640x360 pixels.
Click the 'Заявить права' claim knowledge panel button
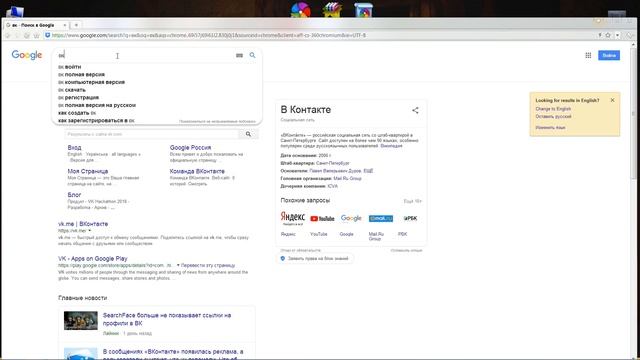coord(315,258)
